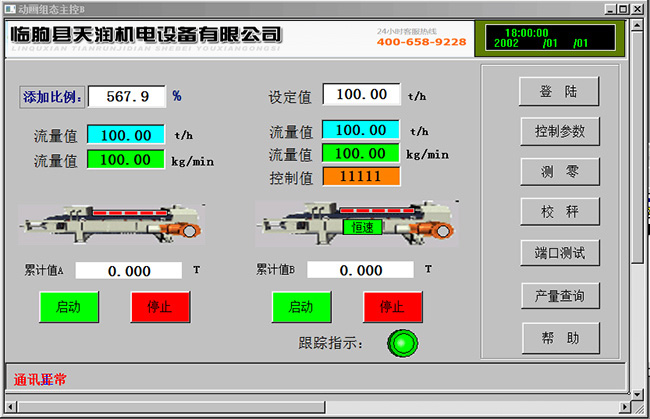Click the left cyan 流量值 t/h field
The height and width of the screenshot is (419, 650).
[x=126, y=135]
